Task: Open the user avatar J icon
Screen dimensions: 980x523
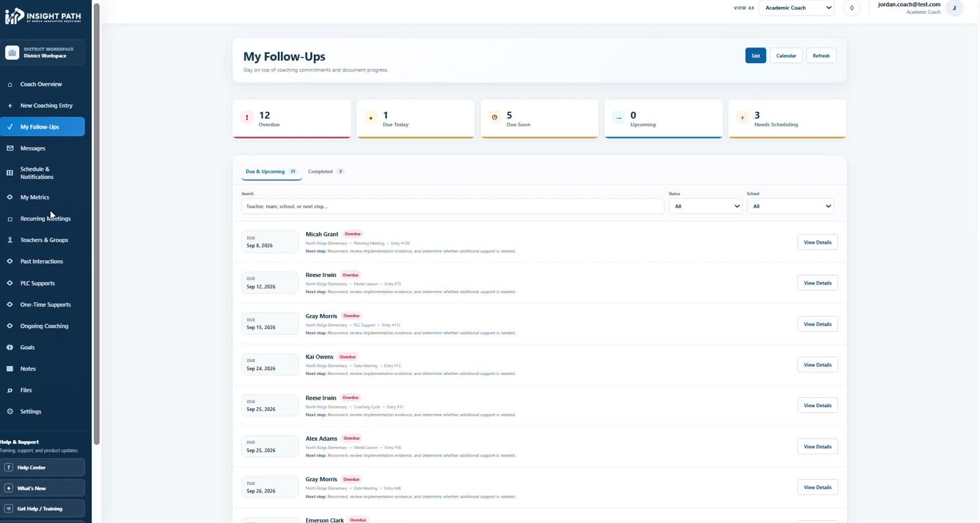Action: pyautogui.click(x=955, y=8)
